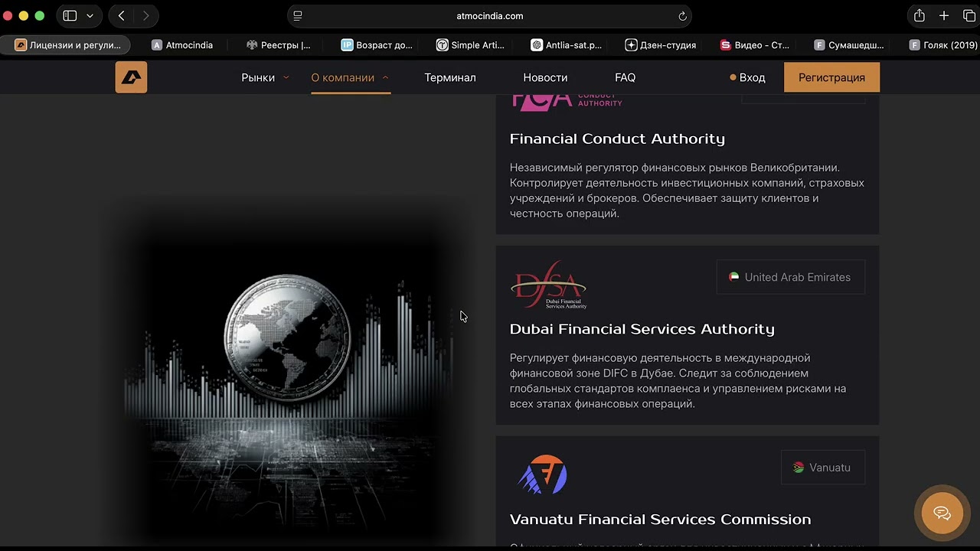Open the Share icon in Safari toolbar
Viewport: 980px width, 551px height.
click(x=919, y=15)
